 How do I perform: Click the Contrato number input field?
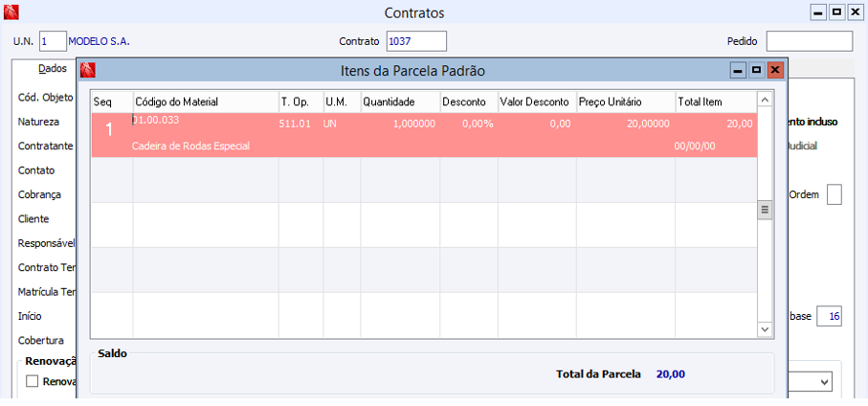tap(416, 41)
